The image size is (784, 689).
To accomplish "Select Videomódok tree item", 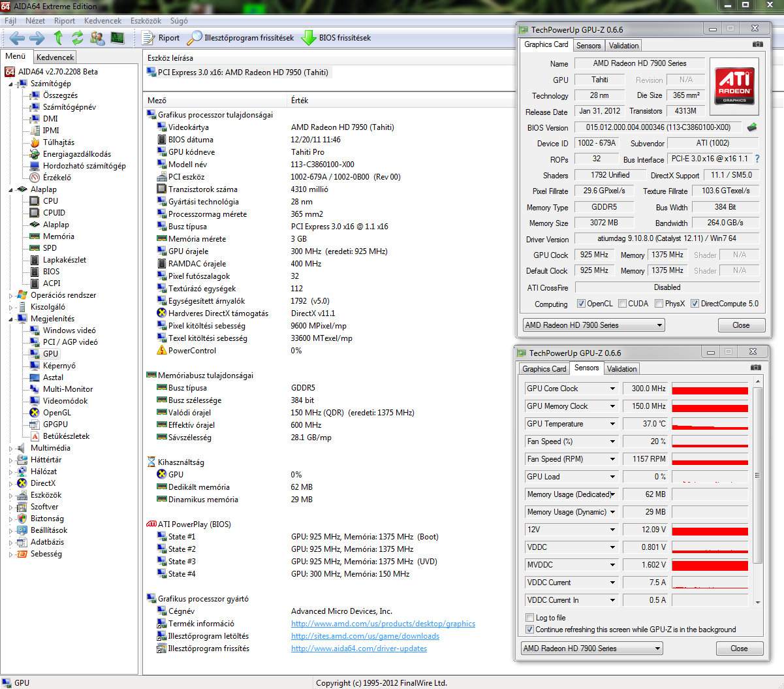I will click(x=59, y=401).
